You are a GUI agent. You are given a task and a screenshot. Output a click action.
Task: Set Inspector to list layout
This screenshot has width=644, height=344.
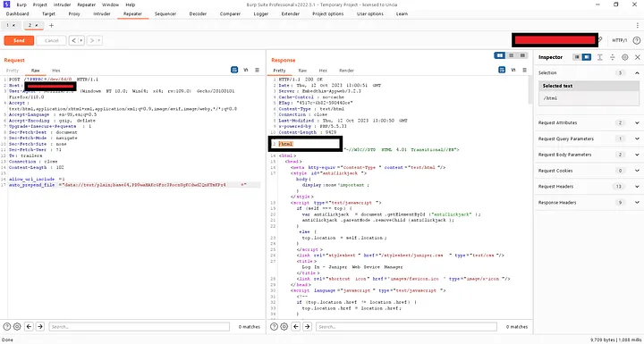tap(577, 57)
